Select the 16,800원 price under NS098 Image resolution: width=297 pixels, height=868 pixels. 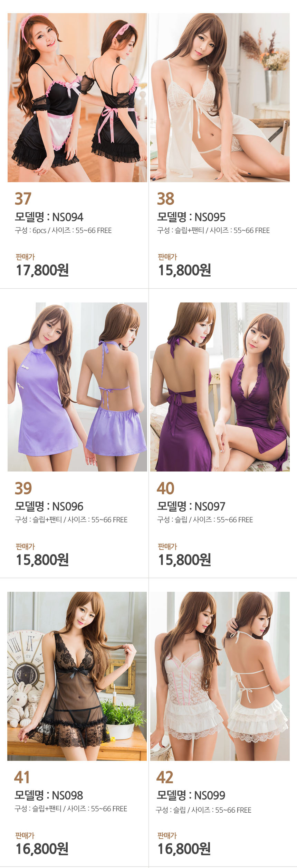42,849
